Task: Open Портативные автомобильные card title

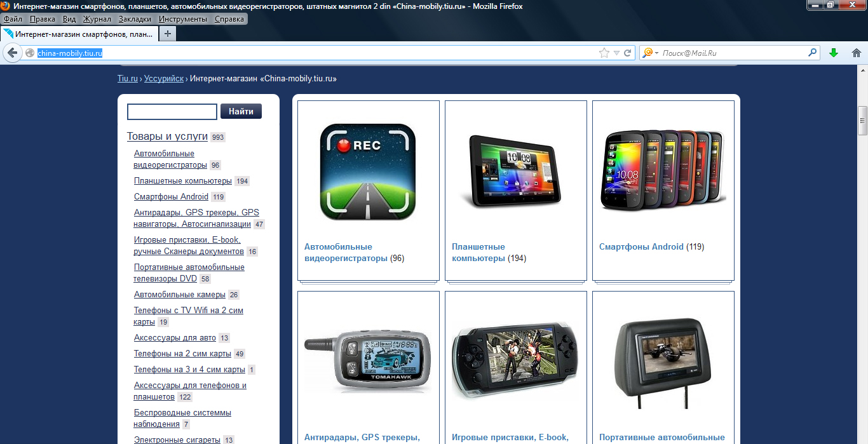Action: pos(662,438)
